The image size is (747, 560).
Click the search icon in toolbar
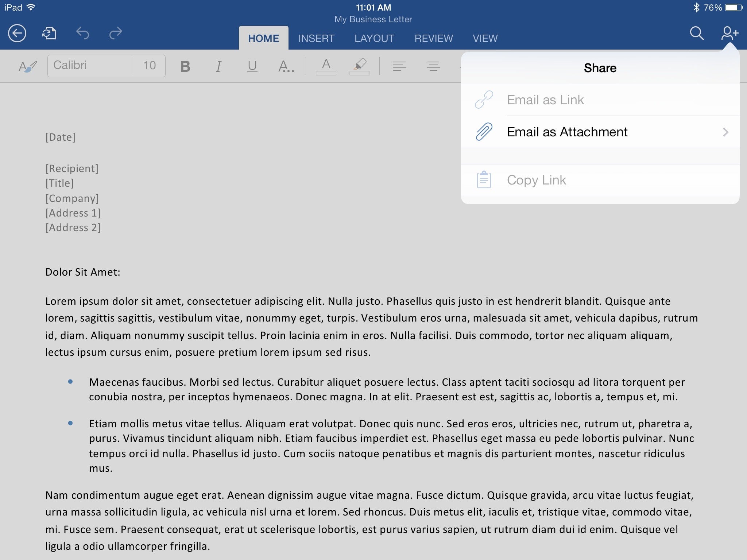pos(696,33)
